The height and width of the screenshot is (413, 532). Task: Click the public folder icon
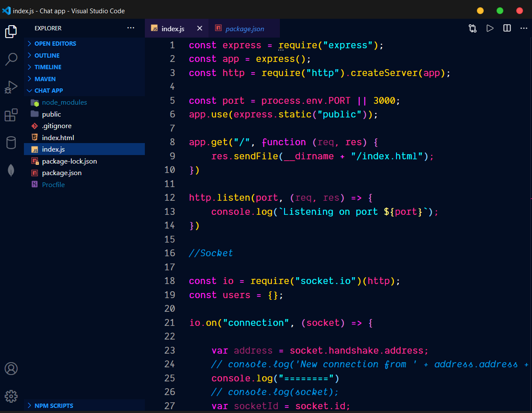point(35,114)
